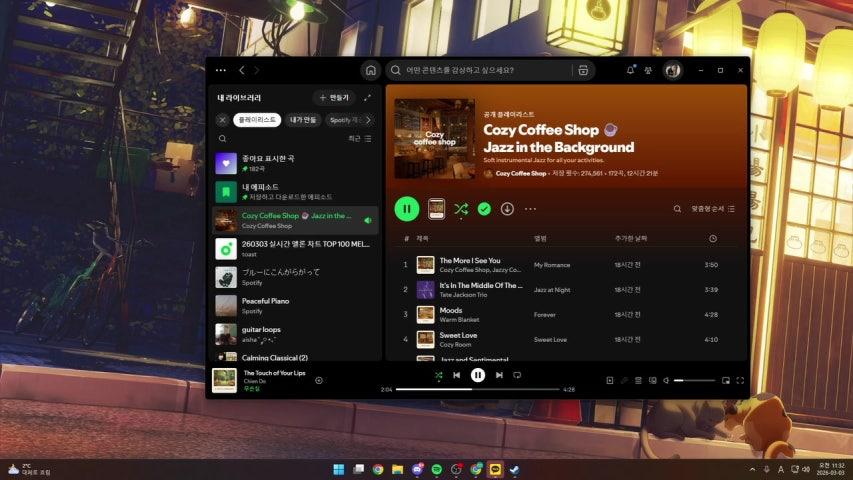This screenshot has width=853, height=480.
Task: Click the search field for content
Action: click(480, 70)
